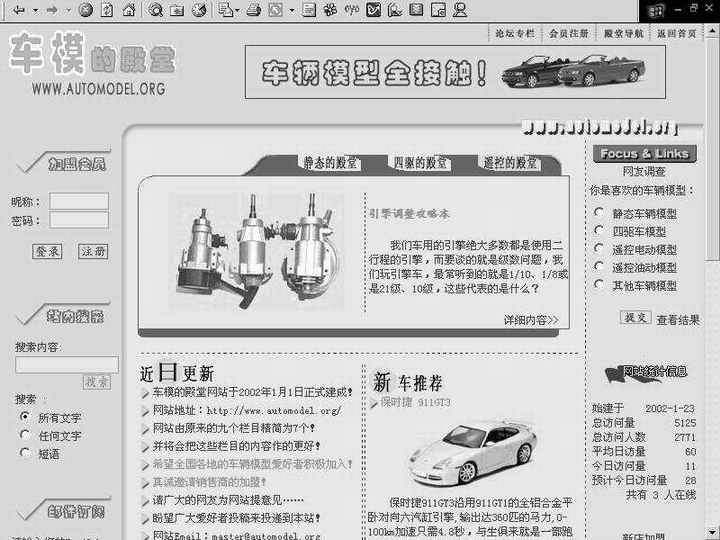The width and height of the screenshot is (720, 540).
Task: Click the vertical scrollbar down arrow
Action: (712, 533)
